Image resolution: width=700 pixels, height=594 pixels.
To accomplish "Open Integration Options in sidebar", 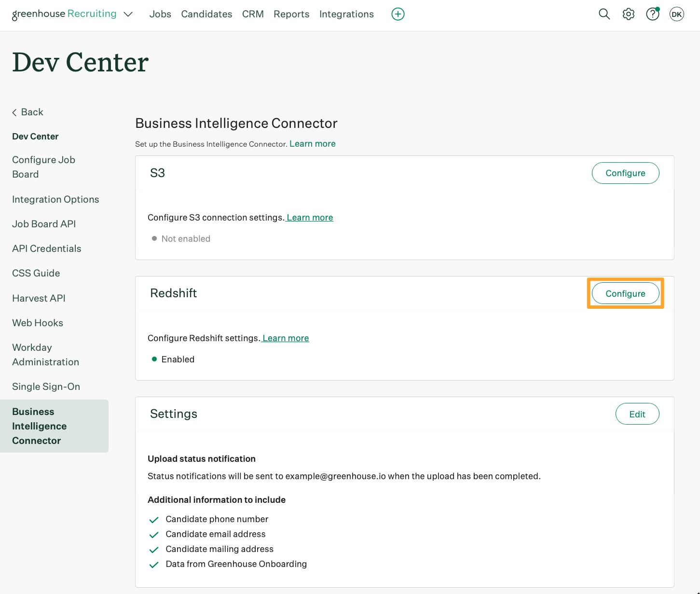I will click(x=55, y=199).
